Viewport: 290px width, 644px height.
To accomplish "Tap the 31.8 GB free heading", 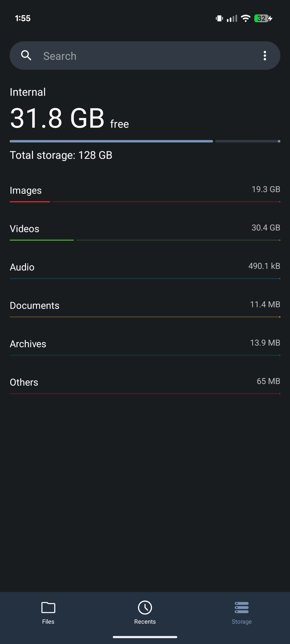I will (69, 118).
